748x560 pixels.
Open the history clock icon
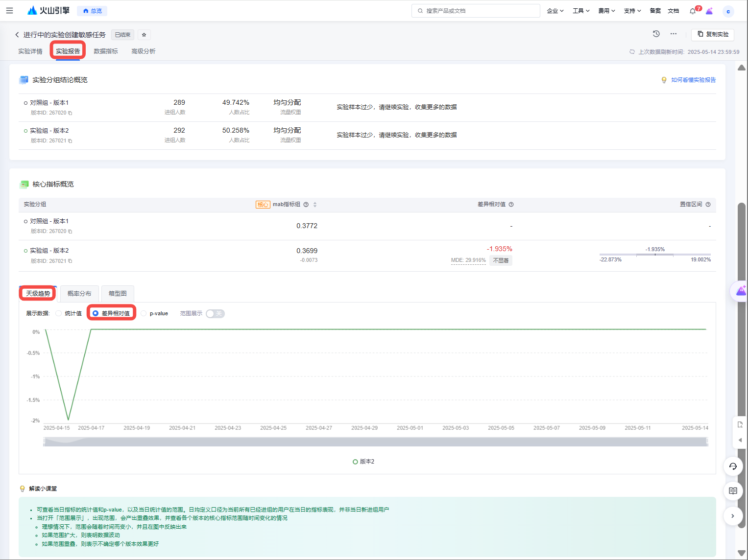pos(656,34)
